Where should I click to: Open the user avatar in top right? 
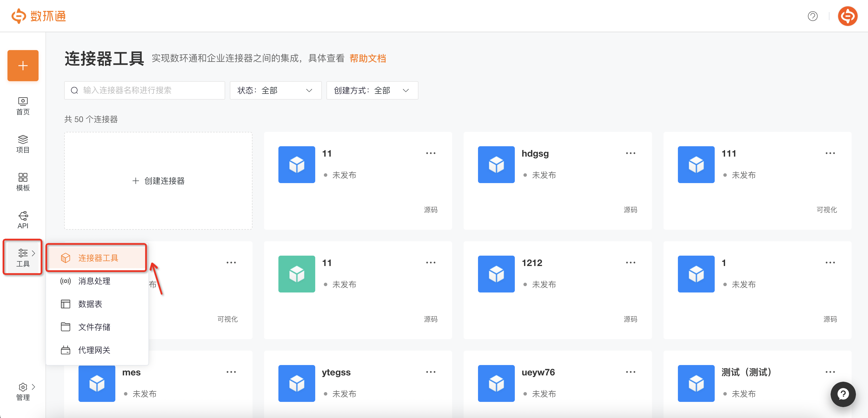(848, 16)
